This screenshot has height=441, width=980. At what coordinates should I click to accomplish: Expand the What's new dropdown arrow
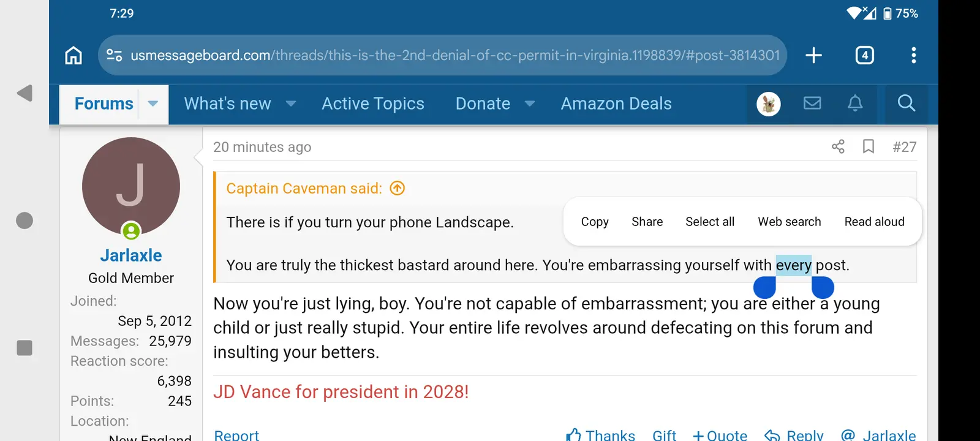click(x=291, y=104)
